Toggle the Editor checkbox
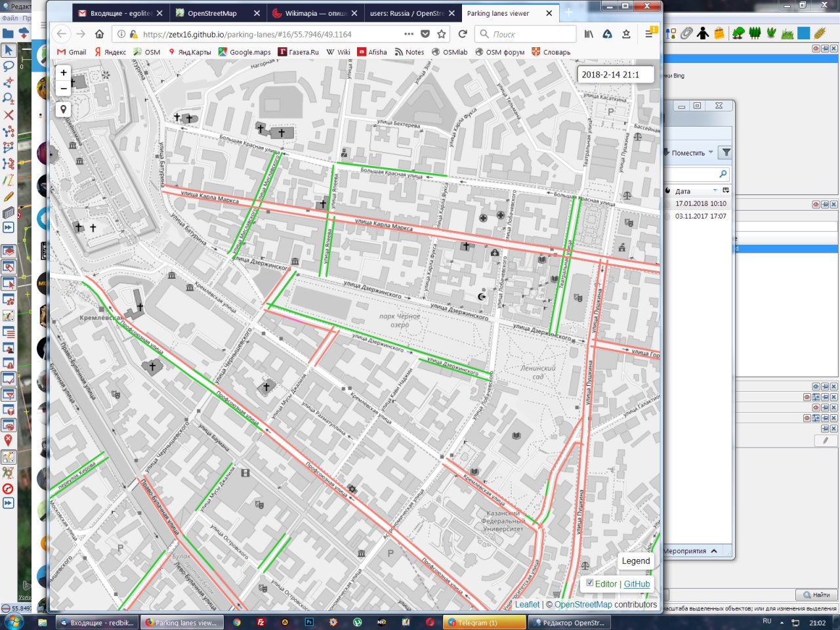Screen dimensions: 840x630 [x=589, y=583]
